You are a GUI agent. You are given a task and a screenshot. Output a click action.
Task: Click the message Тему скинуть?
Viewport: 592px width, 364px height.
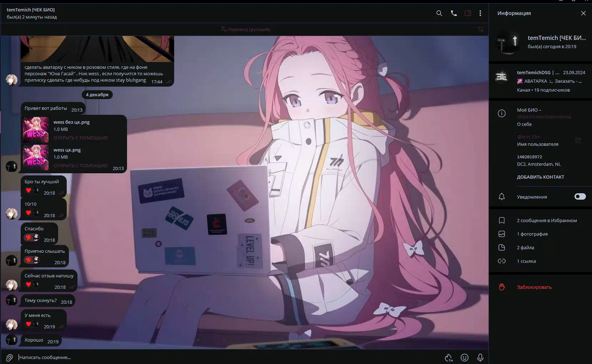click(48, 301)
